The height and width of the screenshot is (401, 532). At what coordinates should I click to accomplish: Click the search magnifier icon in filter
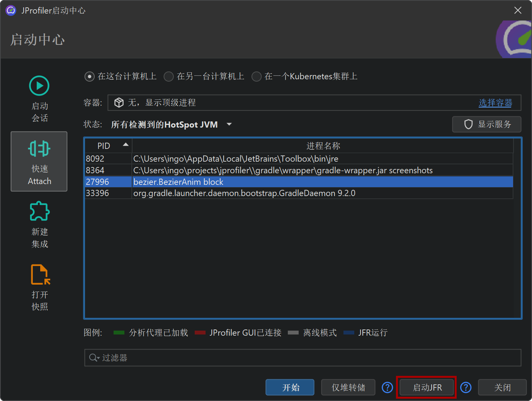[93, 358]
